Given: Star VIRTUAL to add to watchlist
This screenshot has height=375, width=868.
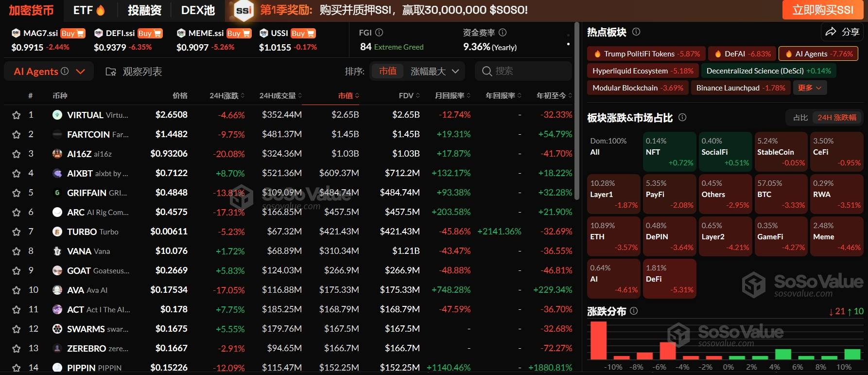Looking at the screenshot, I should tap(17, 115).
